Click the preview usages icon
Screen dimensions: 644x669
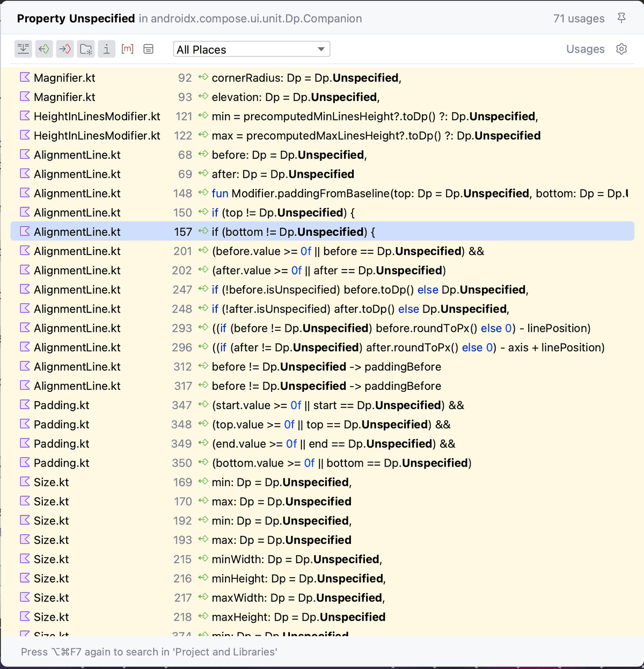[149, 49]
